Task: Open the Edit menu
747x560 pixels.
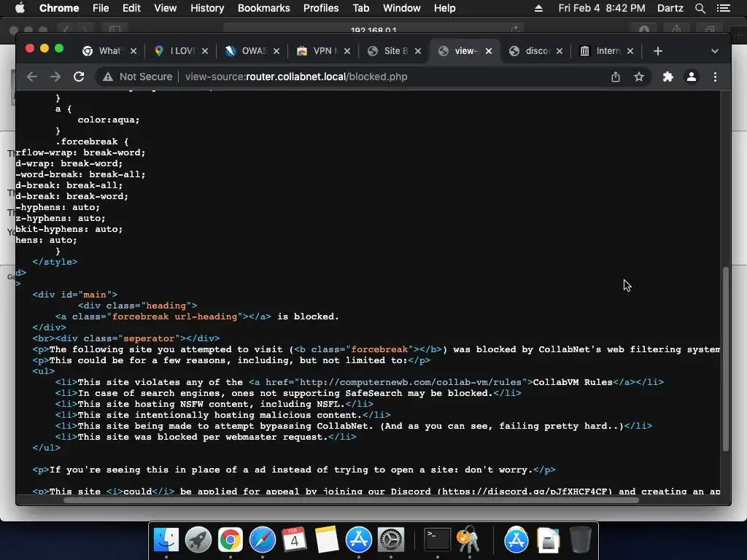Action: [131, 8]
